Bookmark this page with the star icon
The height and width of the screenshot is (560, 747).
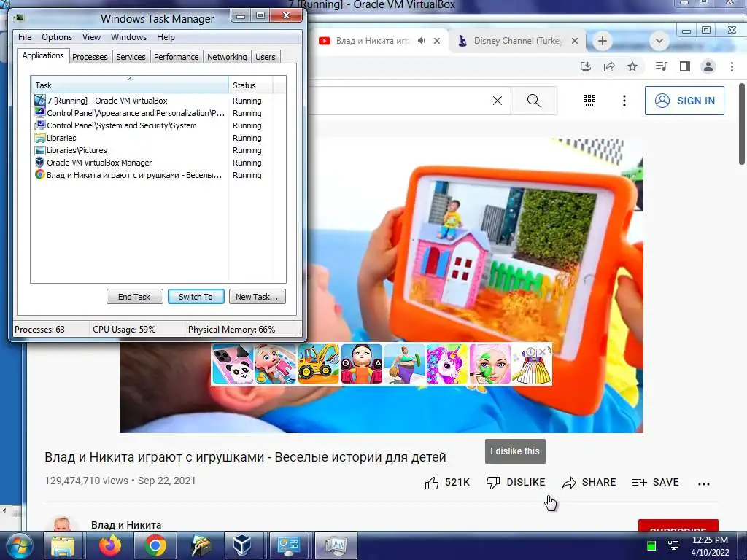click(x=632, y=66)
